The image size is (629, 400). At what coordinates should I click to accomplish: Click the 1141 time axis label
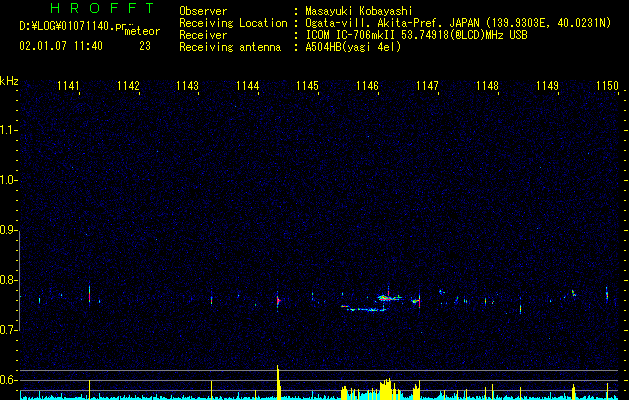click(69, 85)
